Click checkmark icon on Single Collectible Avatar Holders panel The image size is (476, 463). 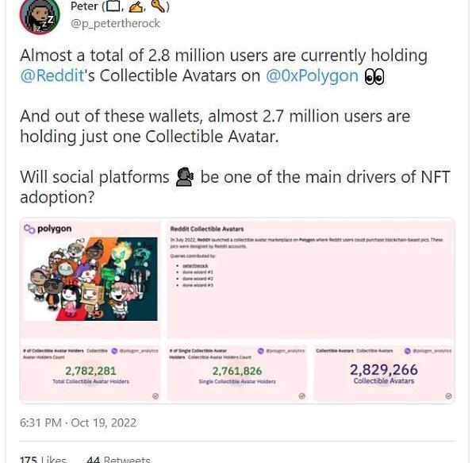302,395
